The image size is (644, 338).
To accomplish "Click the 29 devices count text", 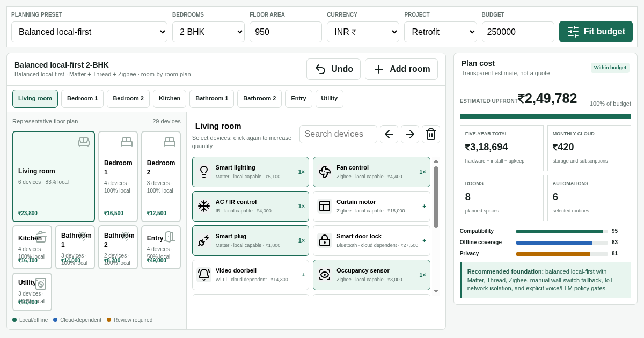I will [x=166, y=121].
